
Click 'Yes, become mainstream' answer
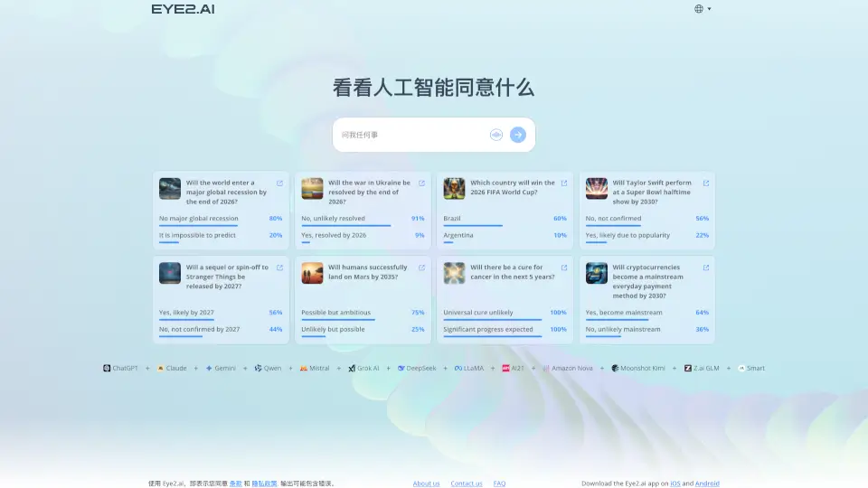point(647,314)
